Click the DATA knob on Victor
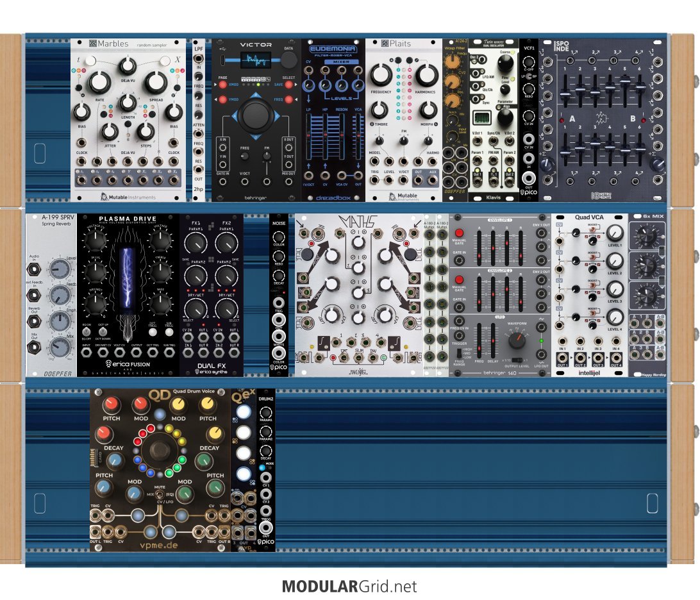Screen dimensions: 700x600 coord(289,60)
